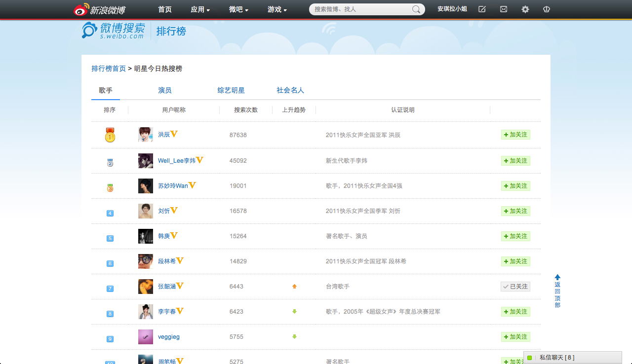The height and width of the screenshot is (364, 632).
Task: Click the rank 6 badge
Action: click(x=110, y=263)
